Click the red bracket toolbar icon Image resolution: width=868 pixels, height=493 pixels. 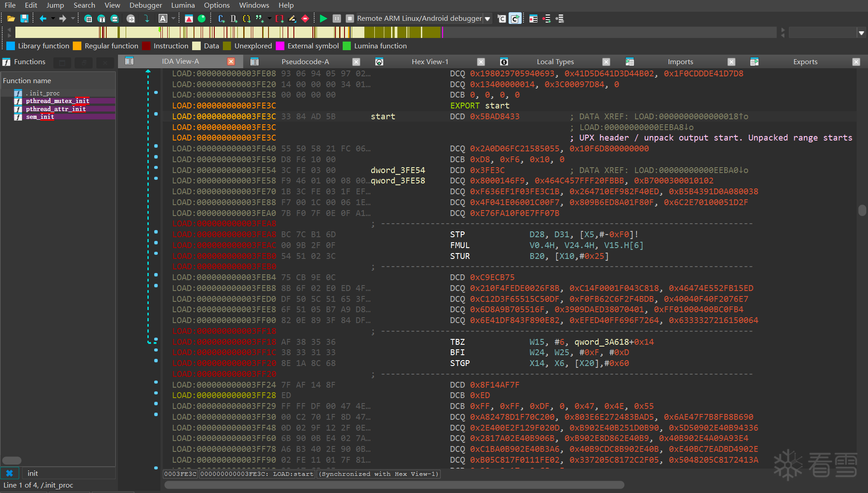pyautogui.click(x=279, y=19)
